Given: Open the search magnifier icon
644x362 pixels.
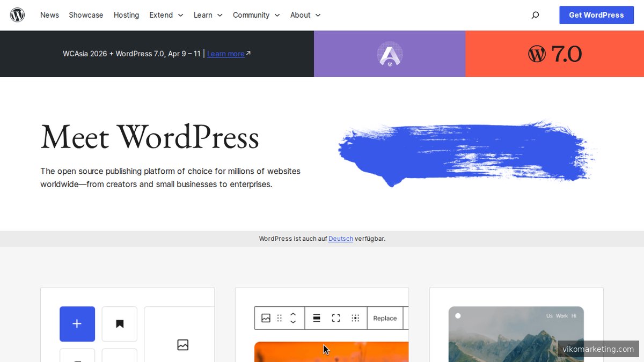Looking at the screenshot, I should click(535, 15).
